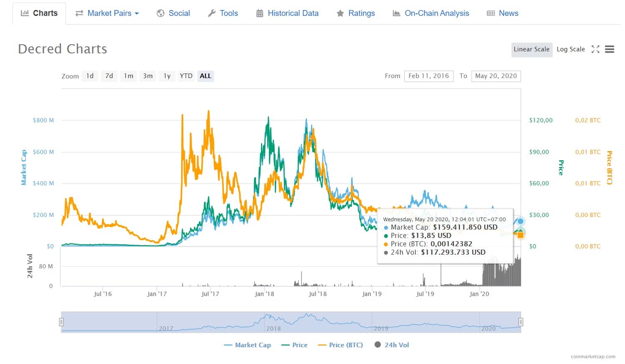Viewport: 625px width, 364px height.
Task: Click the Jan '18 x-axis label
Action: (x=264, y=294)
